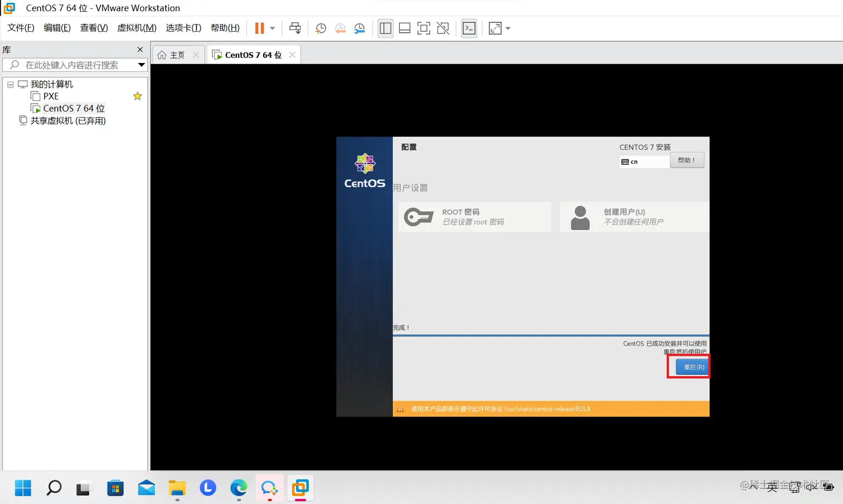Toggle the console view button

tap(469, 28)
